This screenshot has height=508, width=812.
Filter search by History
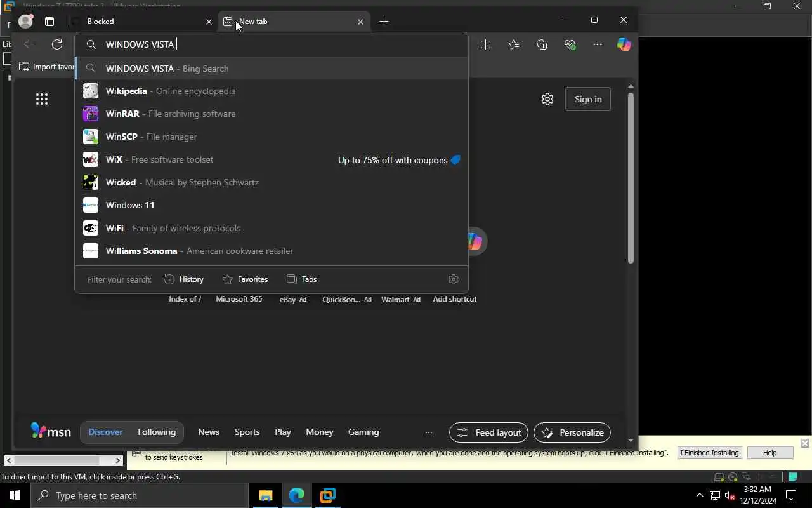pyautogui.click(x=184, y=279)
